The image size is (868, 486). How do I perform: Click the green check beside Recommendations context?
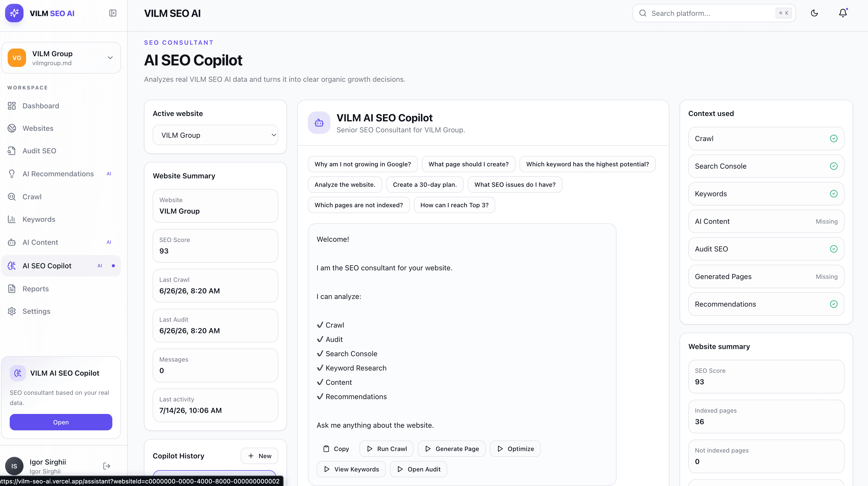(834, 304)
